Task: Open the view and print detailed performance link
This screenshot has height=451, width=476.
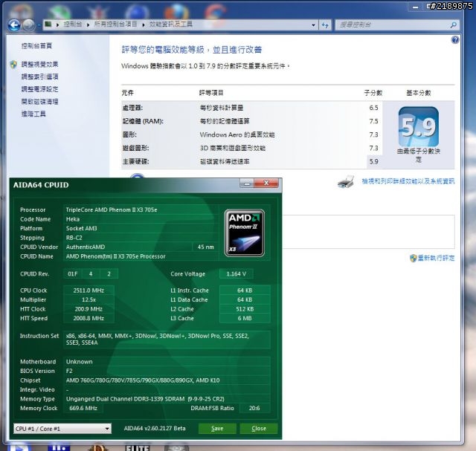Action: 408,181
